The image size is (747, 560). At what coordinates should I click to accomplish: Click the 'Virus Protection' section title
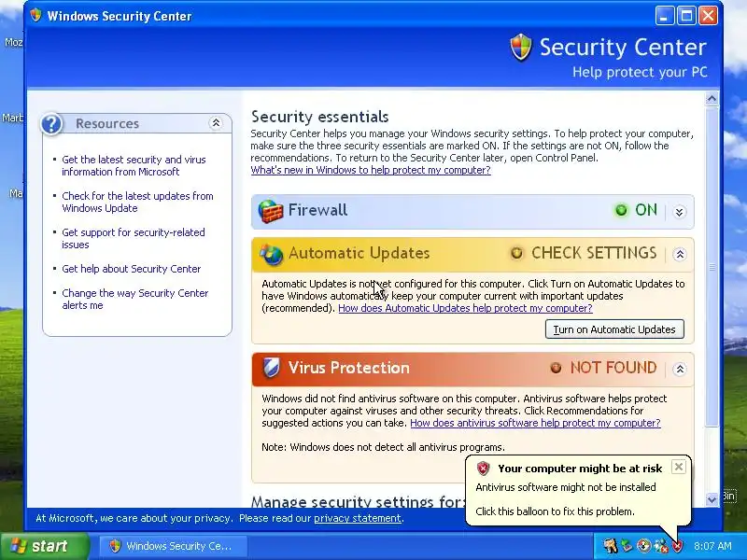(349, 368)
